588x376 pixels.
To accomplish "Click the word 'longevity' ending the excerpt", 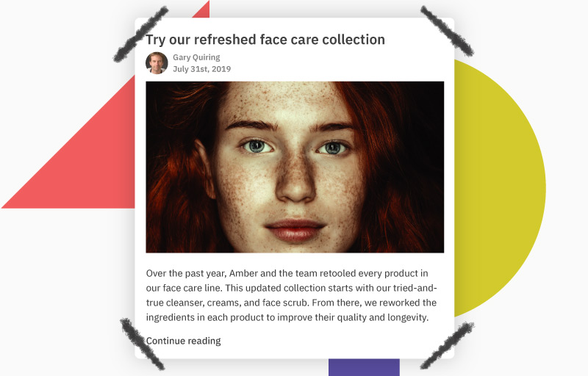I will (x=407, y=317).
